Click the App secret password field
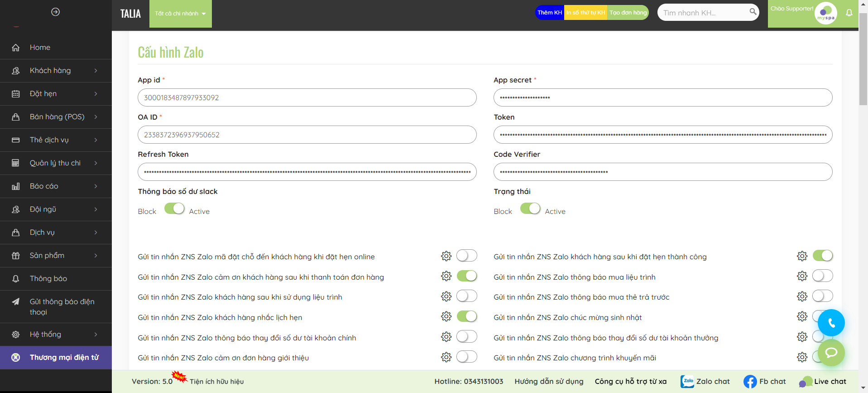 point(663,97)
